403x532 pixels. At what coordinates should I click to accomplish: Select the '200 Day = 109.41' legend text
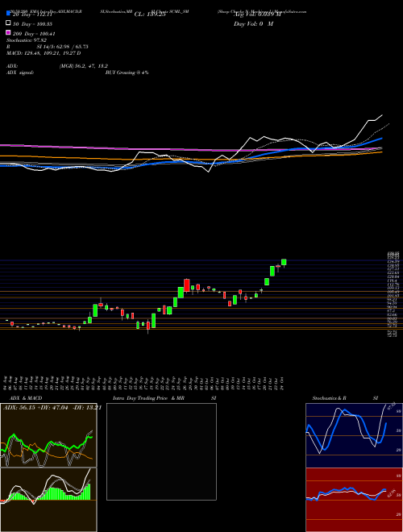point(34,34)
